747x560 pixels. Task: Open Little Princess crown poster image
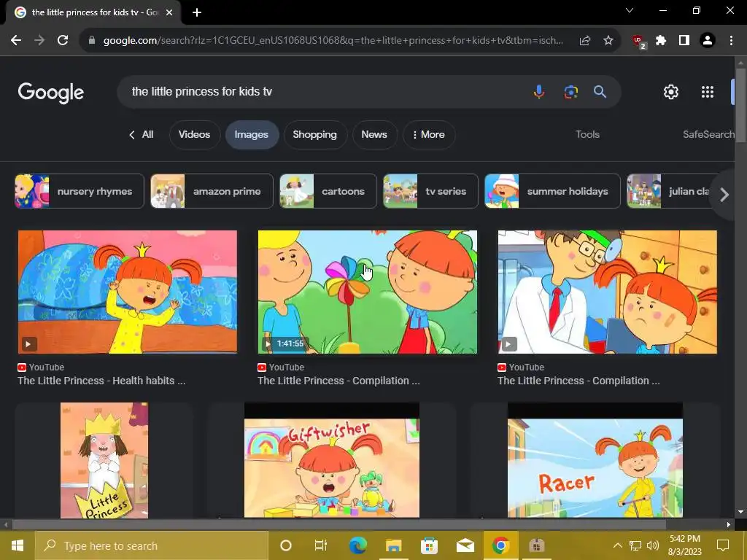[x=104, y=460]
